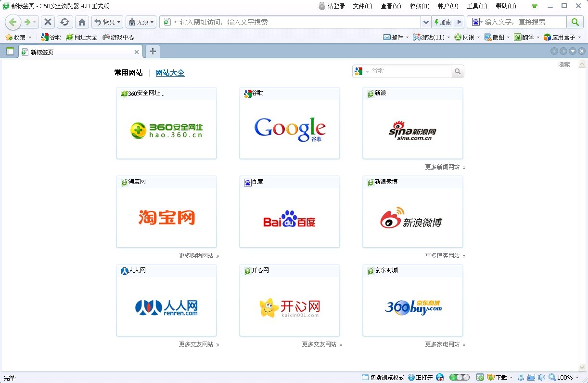This screenshot has width=588, height=383.
Task: Click the Stop loading X icon
Action: pos(48,22)
